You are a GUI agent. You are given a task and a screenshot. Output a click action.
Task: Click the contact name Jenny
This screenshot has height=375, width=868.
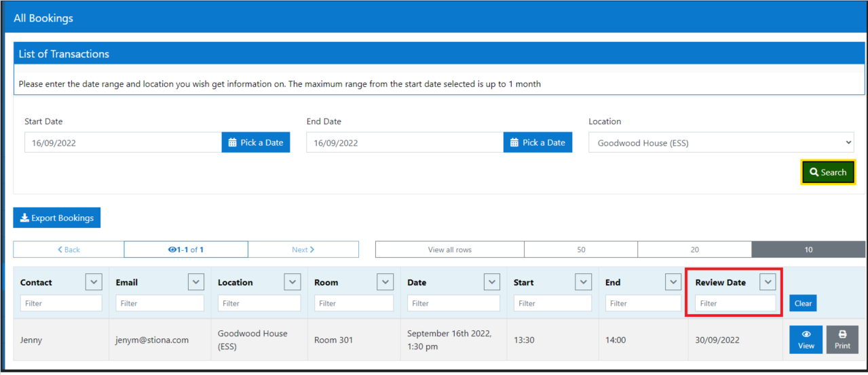pyautogui.click(x=31, y=340)
